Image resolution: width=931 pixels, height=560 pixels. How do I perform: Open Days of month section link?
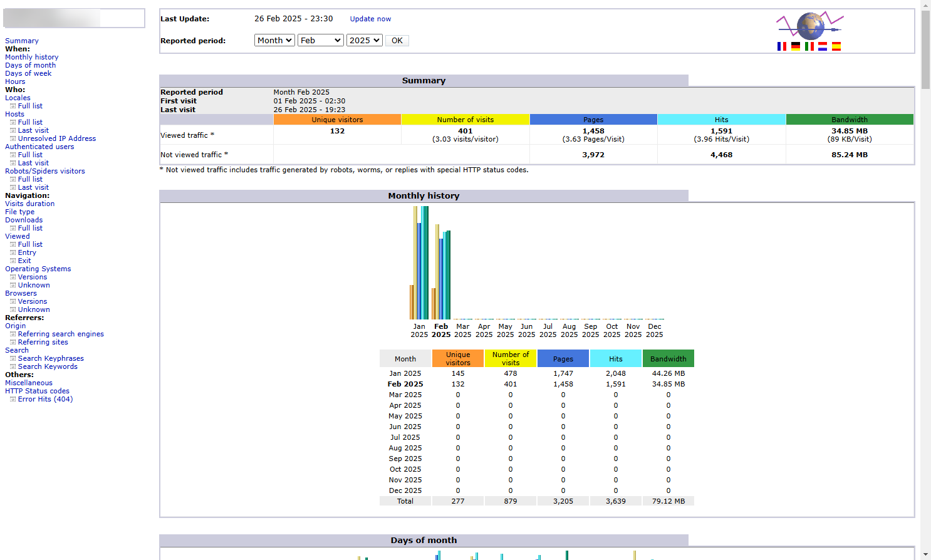[31, 65]
